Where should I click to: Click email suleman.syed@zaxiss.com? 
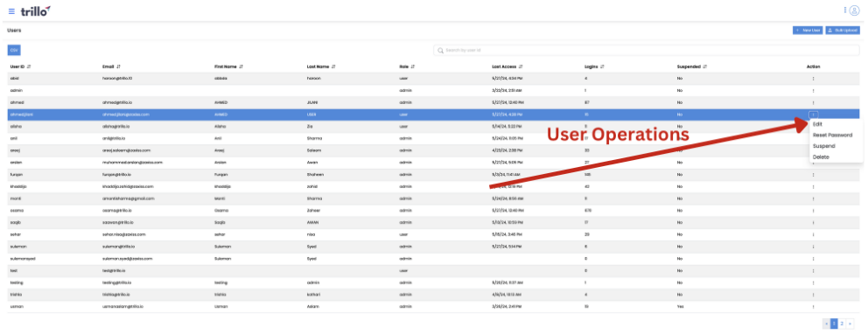pyautogui.click(x=128, y=258)
